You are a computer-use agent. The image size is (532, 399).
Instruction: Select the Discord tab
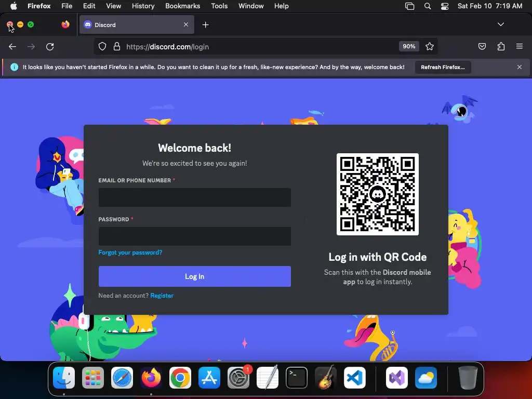[x=137, y=24]
